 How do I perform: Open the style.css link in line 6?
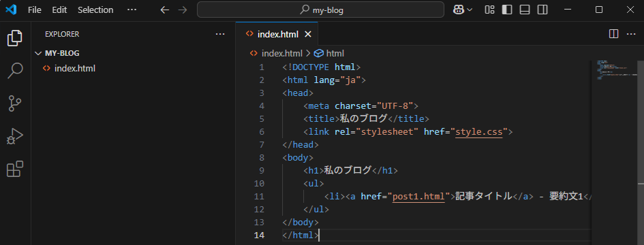click(479, 132)
